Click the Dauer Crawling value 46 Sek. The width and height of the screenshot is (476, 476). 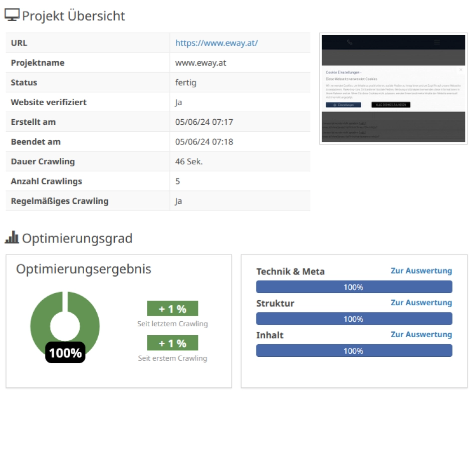point(189,162)
